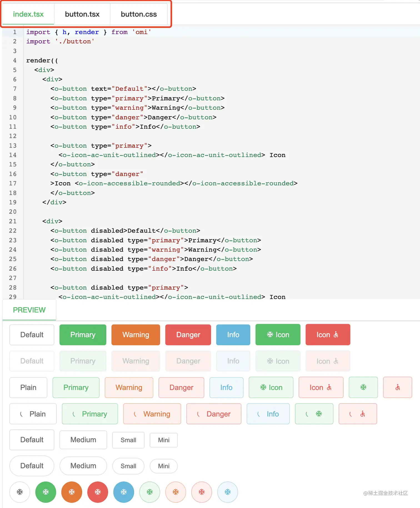Click the plain red Icon accessibility button
The height and width of the screenshot is (508, 420).
pos(321,387)
